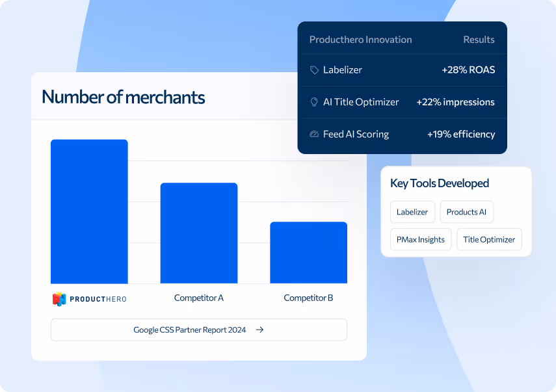Screen dimensions: 556x392
Task: Select the Labelizer tool chip
Action: (412, 212)
